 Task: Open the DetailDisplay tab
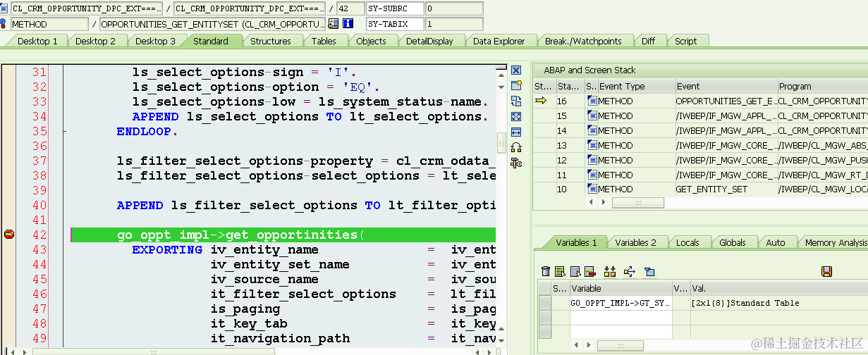[429, 41]
